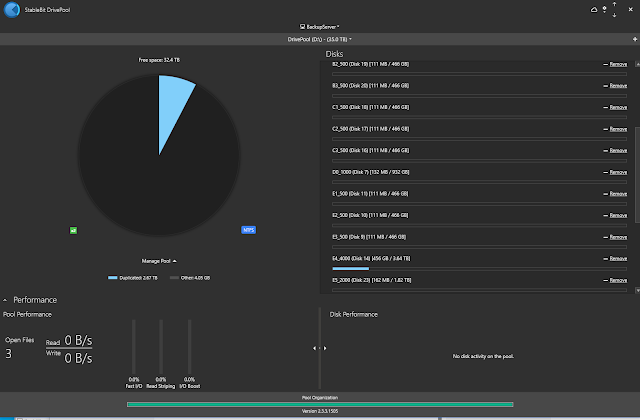Click the Version 2.3.3.1505 text
Image resolution: width=640 pixels, height=420 pixels.
tap(320, 411)
